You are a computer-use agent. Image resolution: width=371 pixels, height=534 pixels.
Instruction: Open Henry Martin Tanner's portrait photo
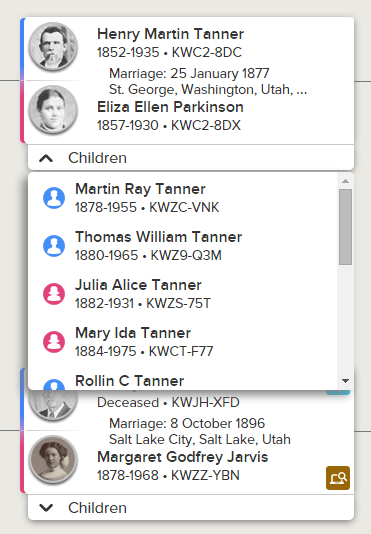(x=53, y=47)
